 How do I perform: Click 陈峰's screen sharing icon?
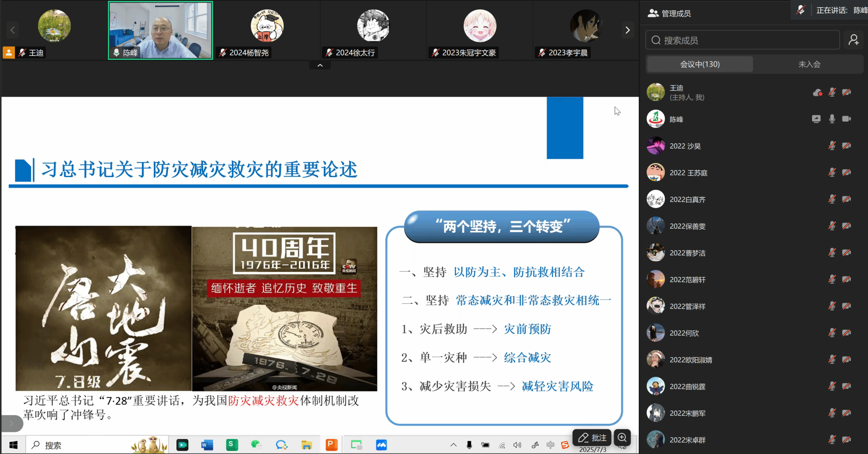click(x=816, y=119)
